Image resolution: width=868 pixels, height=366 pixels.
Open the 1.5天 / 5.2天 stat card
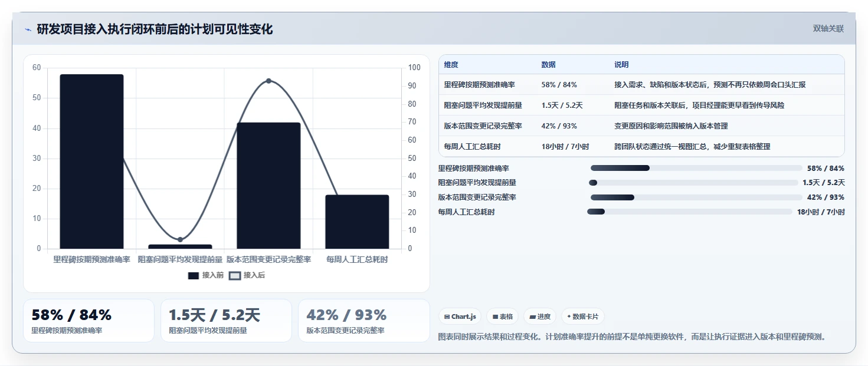click(226, 321)
